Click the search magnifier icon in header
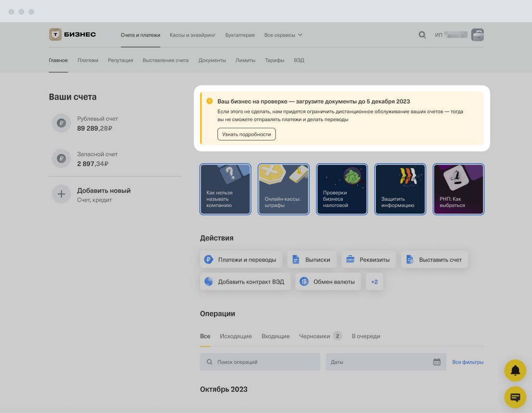The image size is (532, 413). [422, 35]
